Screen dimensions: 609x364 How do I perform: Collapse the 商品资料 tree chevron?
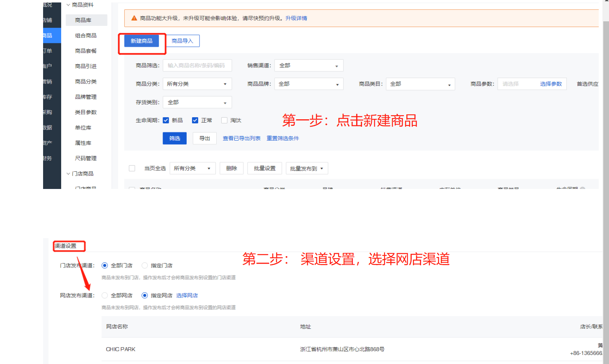pos(68,5)
